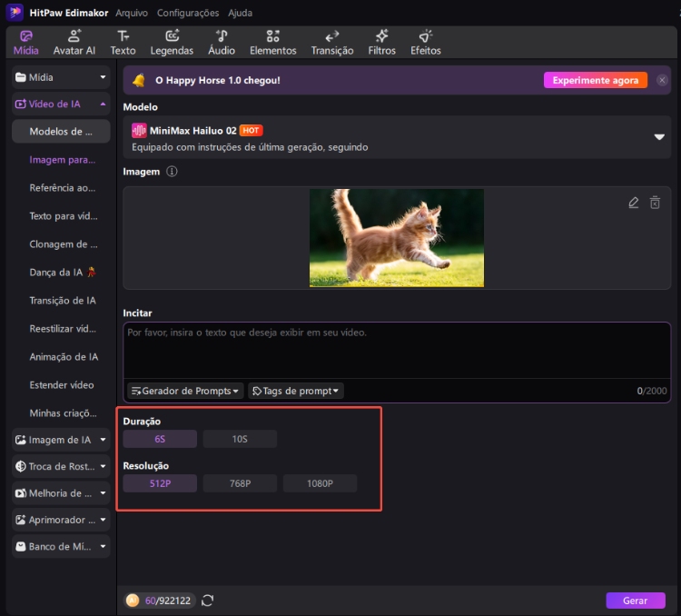The image size is (681, 616).
Task: Open Dança da IA sidebar item
Action: 61,273
